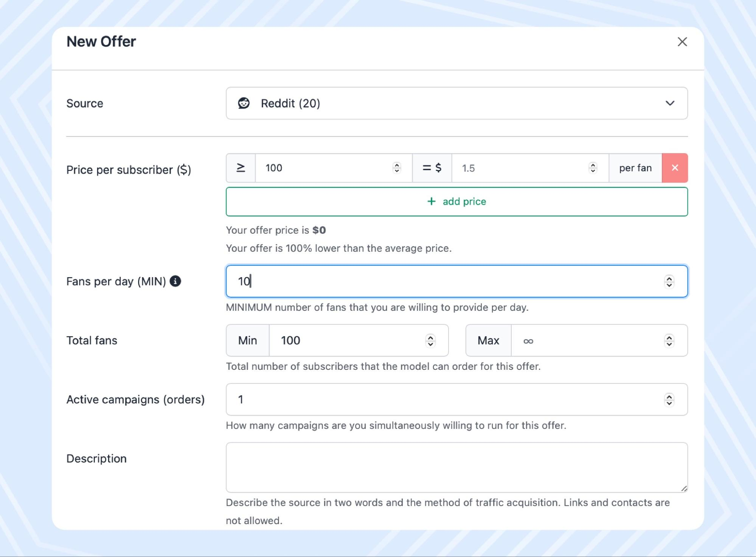Viewport: 756px width, 557px height.
Task: Click the Total fans Max infinity field
Action: (x=586, y=341)
